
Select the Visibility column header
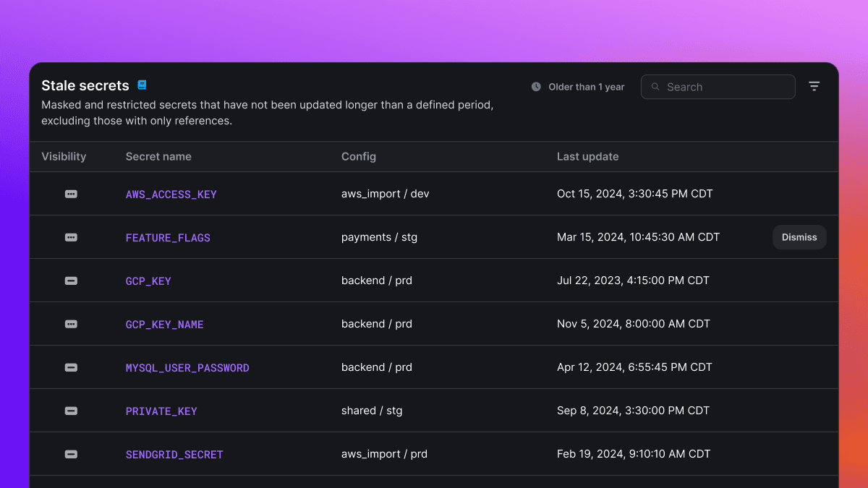[x=64, y=156]
